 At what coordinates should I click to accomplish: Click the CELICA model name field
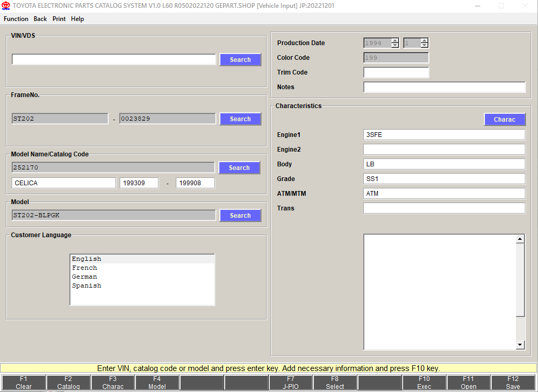click(x=64, y=183)
